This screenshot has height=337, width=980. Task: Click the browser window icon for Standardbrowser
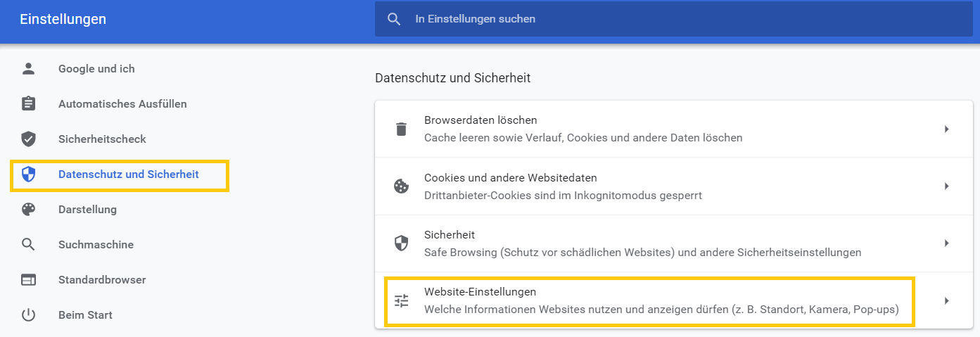(28, 280)
